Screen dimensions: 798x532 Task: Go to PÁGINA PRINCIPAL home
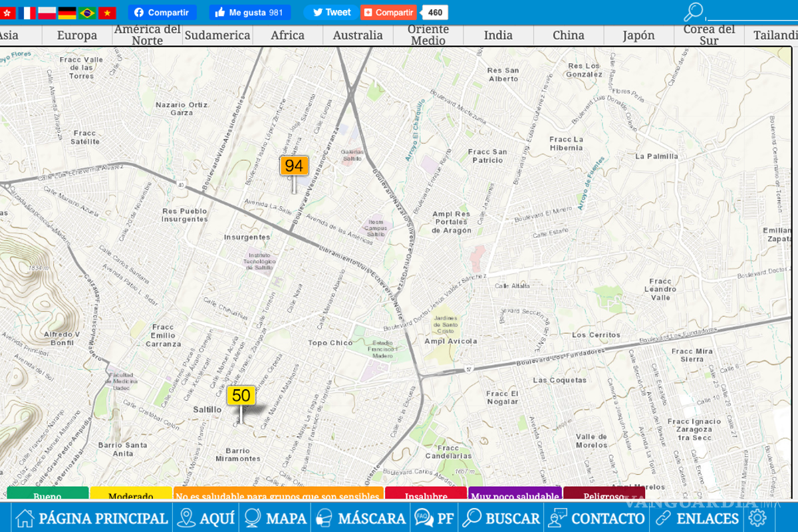[x=92, y=518]
